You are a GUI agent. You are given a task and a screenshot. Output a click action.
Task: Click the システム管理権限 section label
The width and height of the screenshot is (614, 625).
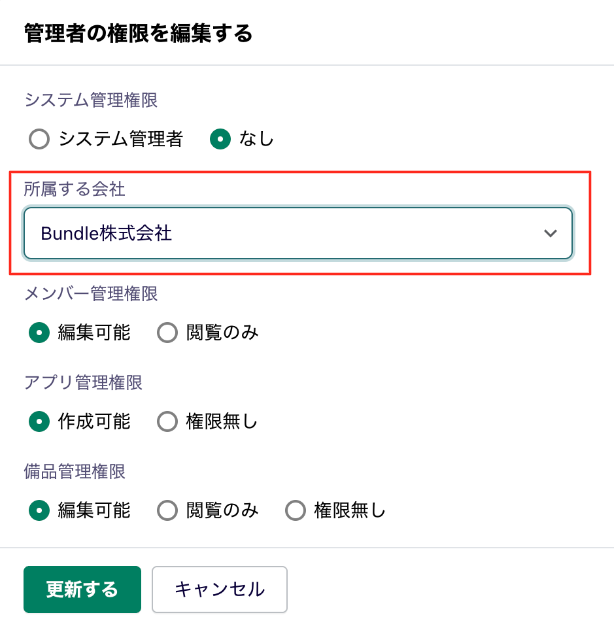[91, 100]
